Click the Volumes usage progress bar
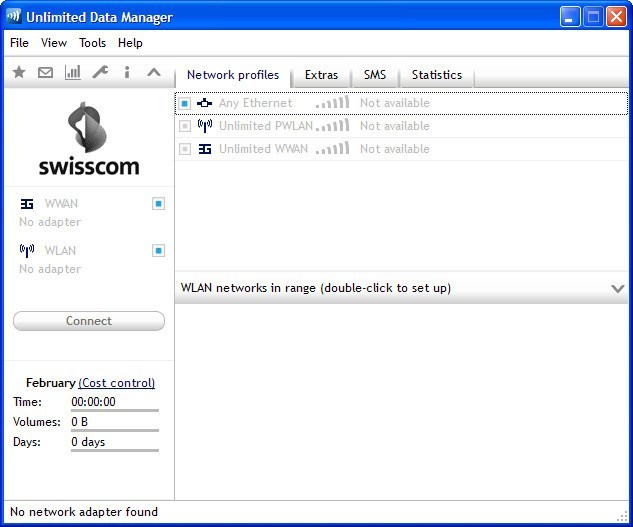 pyautogui.click(x=115, y=430)
